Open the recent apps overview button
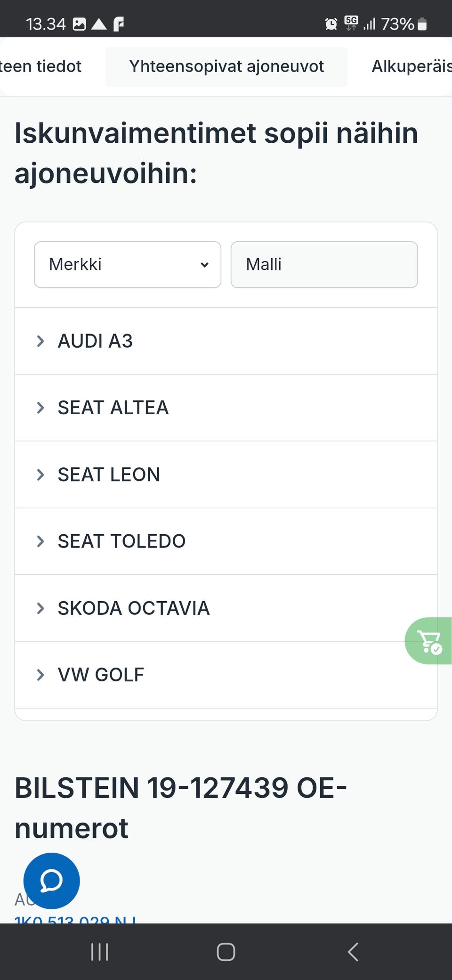This screenshot has height=980, width=452. tap(99, 952)
